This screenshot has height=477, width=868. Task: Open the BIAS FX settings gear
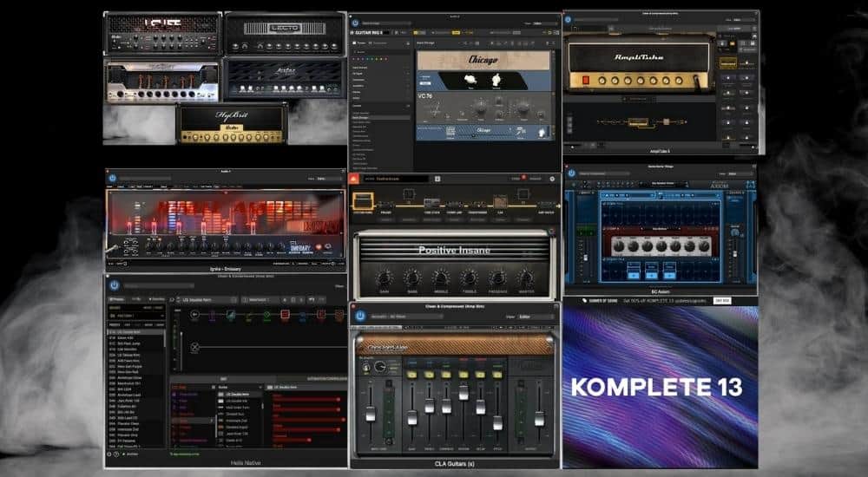(x=552, y=179)
